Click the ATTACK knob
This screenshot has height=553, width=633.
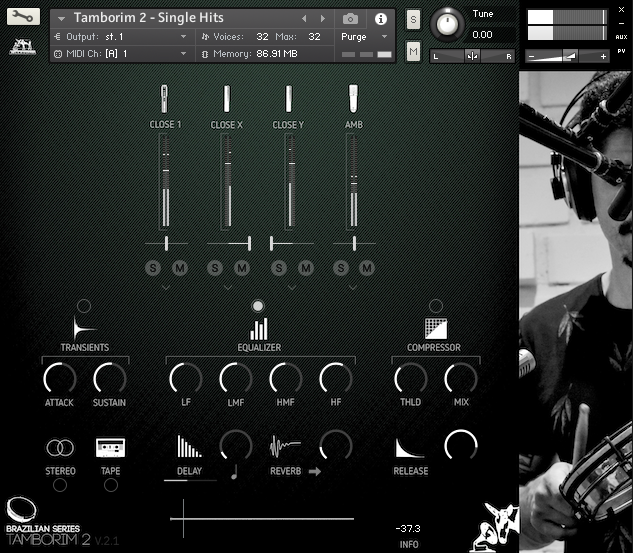pyautogui.click(x=59, y=379)
